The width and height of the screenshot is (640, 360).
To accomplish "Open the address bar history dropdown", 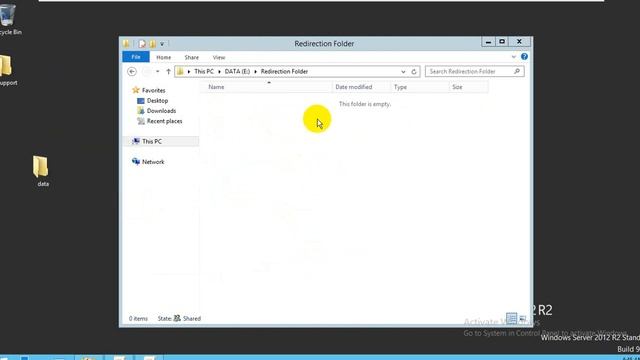I will click(403, 72).
